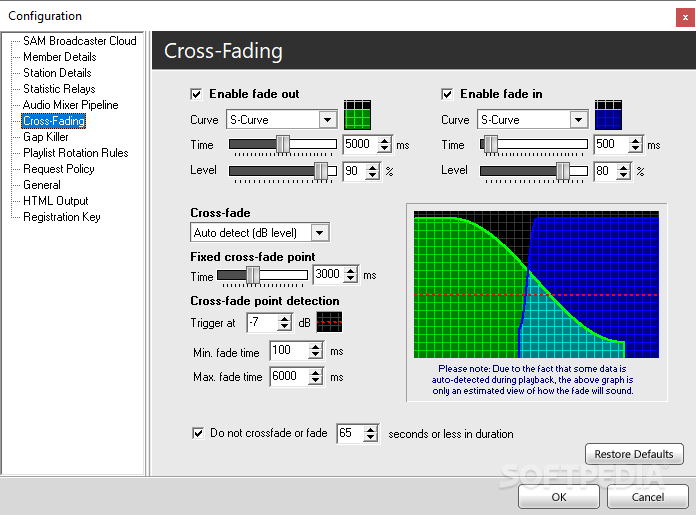Click Cancel to discard changes
Image resolution: width=696 pixels, height=515 pixels.
[x=648, y=497]
